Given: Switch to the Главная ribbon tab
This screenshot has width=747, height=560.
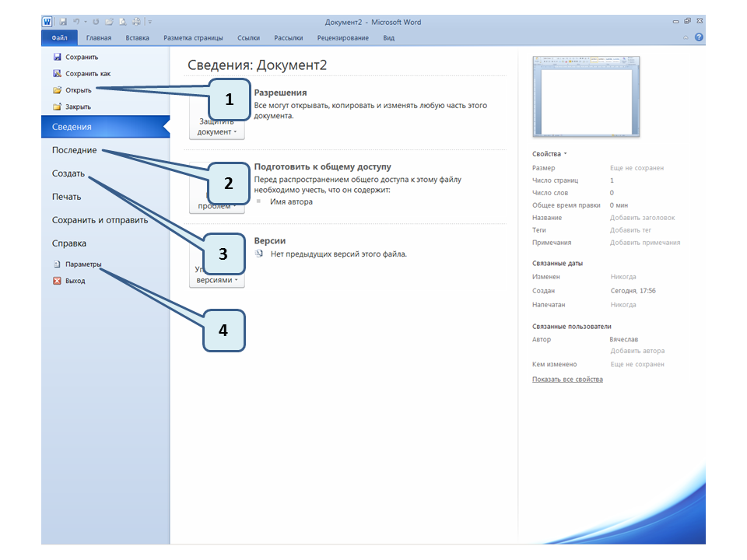Looking at the screenshot, I should (x=99, y=37).
